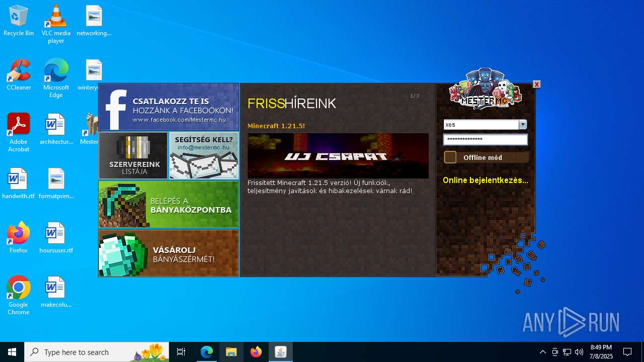Open Task View on taskbar

click(181, 352)
